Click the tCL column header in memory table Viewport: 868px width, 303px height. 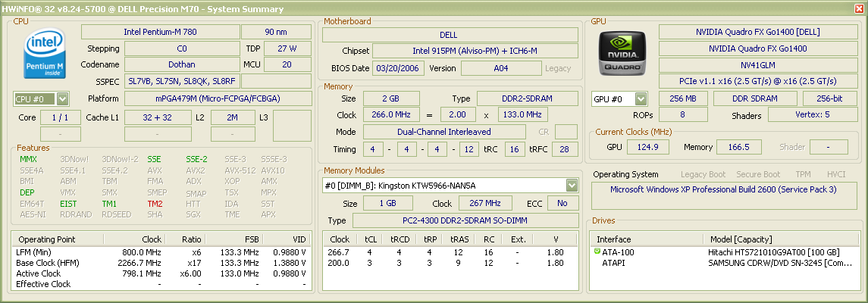[370, 239]
